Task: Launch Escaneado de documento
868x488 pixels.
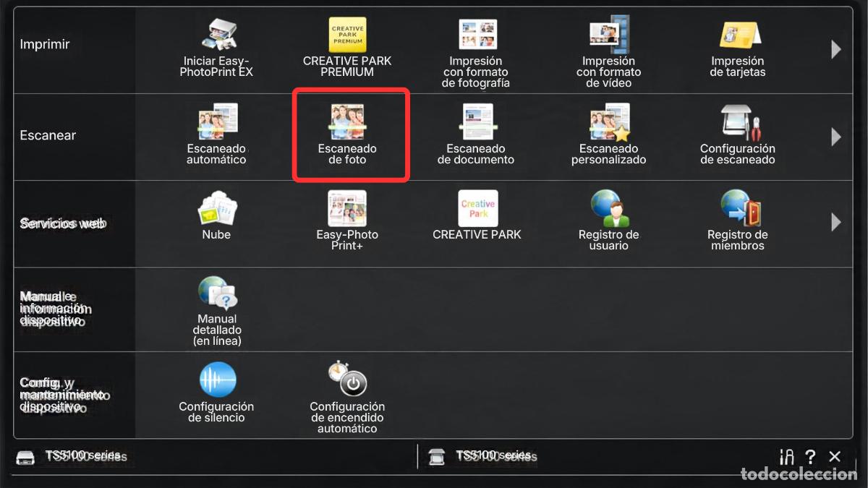Action: (476, 134)
